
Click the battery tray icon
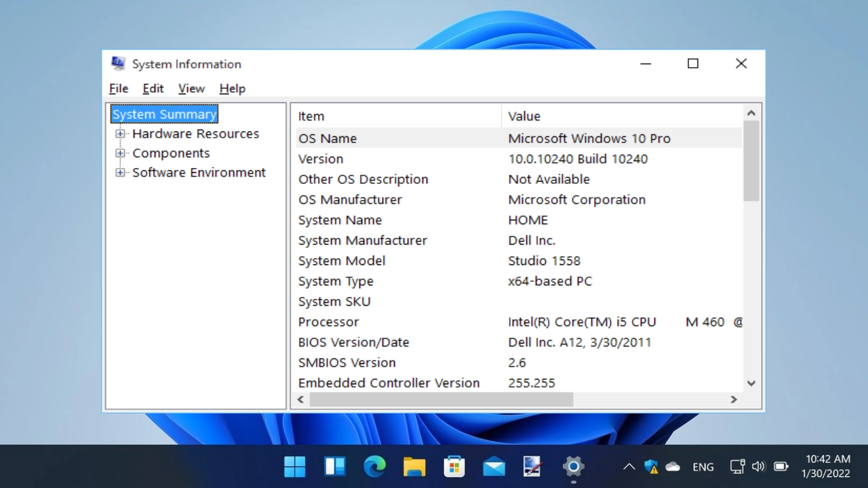coord(781,466)
